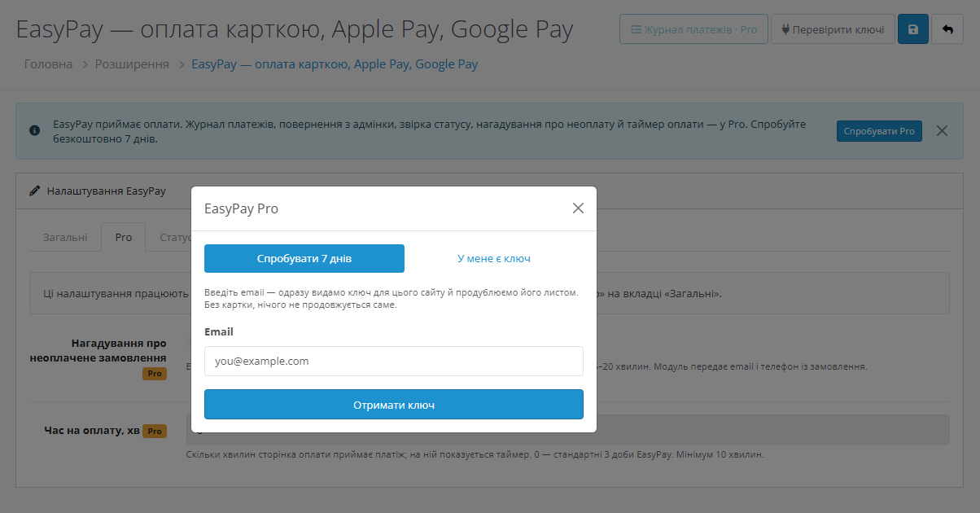Click the back arrow icon button
The width and height of the screenshot is (980, 513).
click(947, 29)
